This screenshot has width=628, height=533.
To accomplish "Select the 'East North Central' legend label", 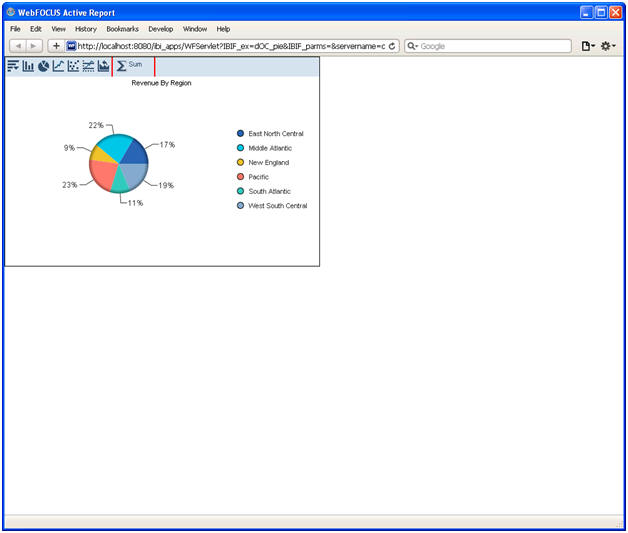I will pyautogui.click(x=276, y=133).
